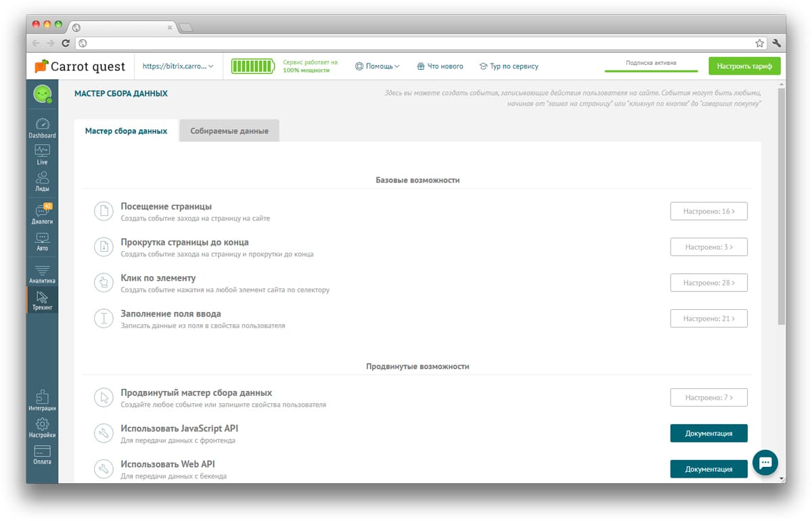812x521 pixels.
Task: Open Настройки gear icon in sidebar
Action: click(x=42, y=428)
